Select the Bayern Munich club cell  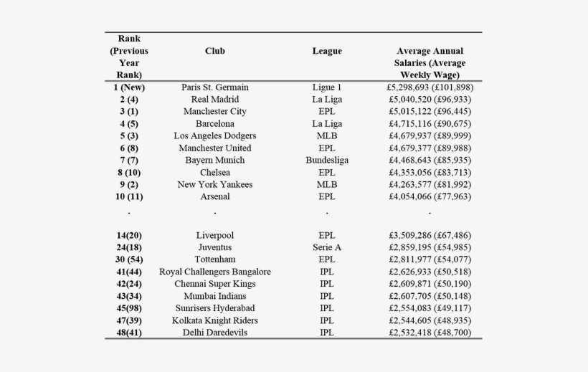pyautogui.click(x=214, y=161)
